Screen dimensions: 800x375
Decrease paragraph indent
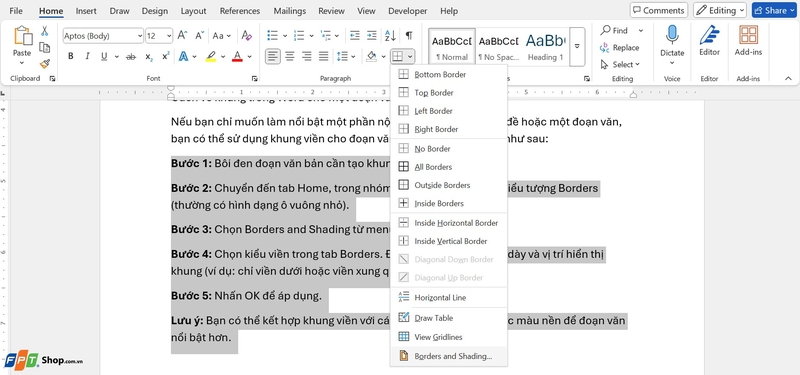[354, 36]
